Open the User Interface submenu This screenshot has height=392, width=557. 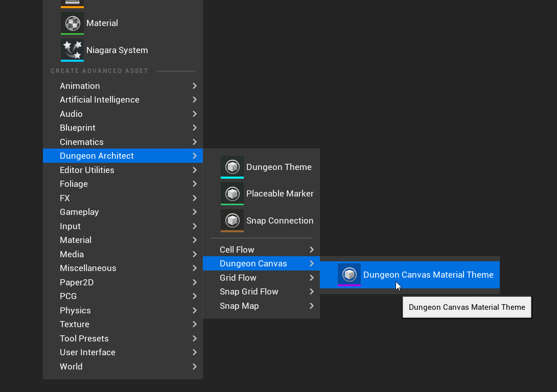(x=123, y=352)
